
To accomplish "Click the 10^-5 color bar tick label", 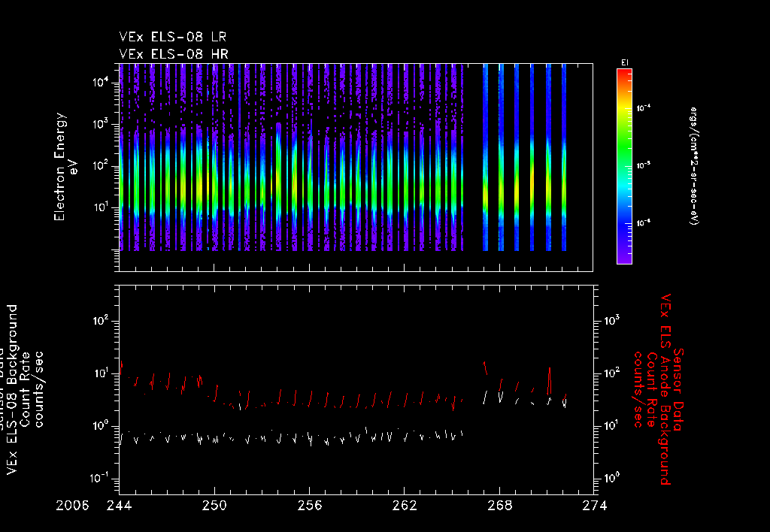I will (x=644, y=166).
